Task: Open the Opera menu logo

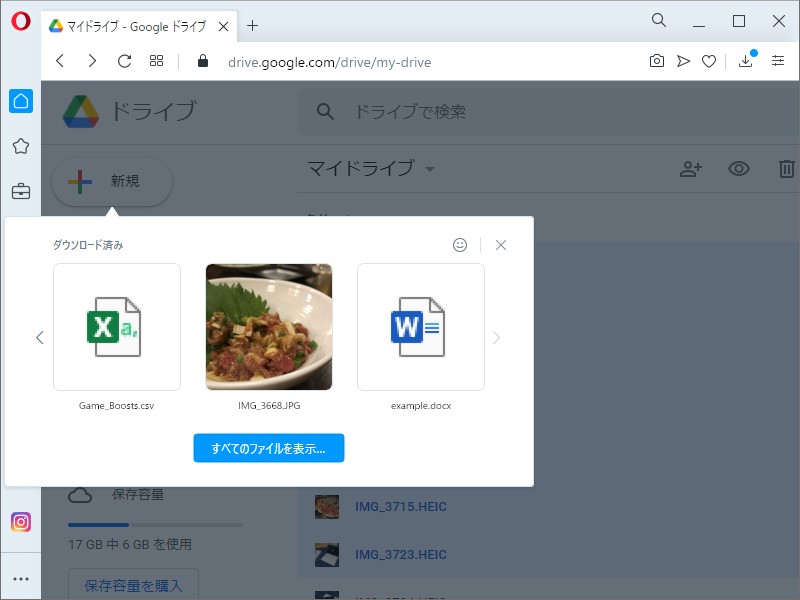Action: pos(20,20)
